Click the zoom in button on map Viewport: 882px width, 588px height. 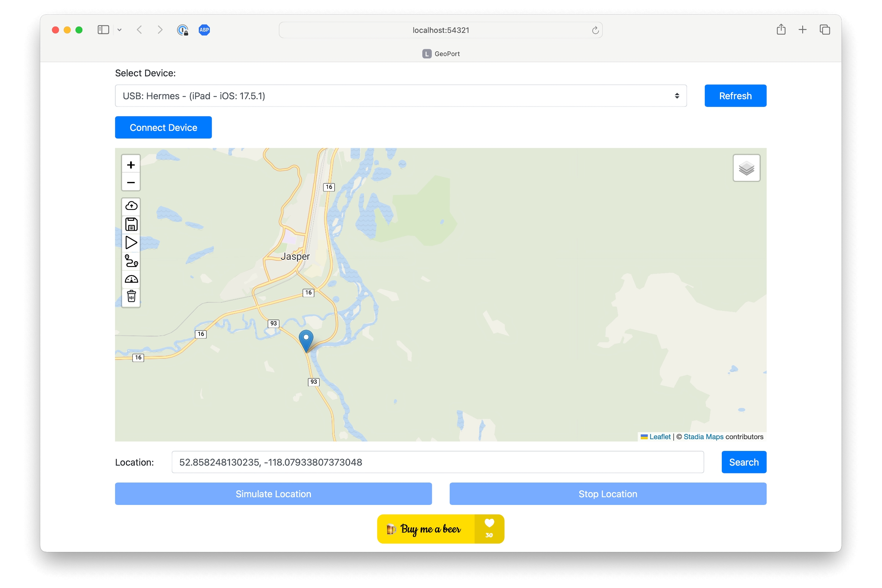(x=130, y=165)
